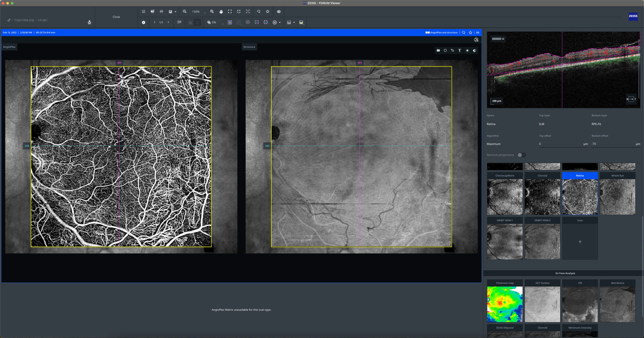Click the expand to full screen icon

[230, 12]
